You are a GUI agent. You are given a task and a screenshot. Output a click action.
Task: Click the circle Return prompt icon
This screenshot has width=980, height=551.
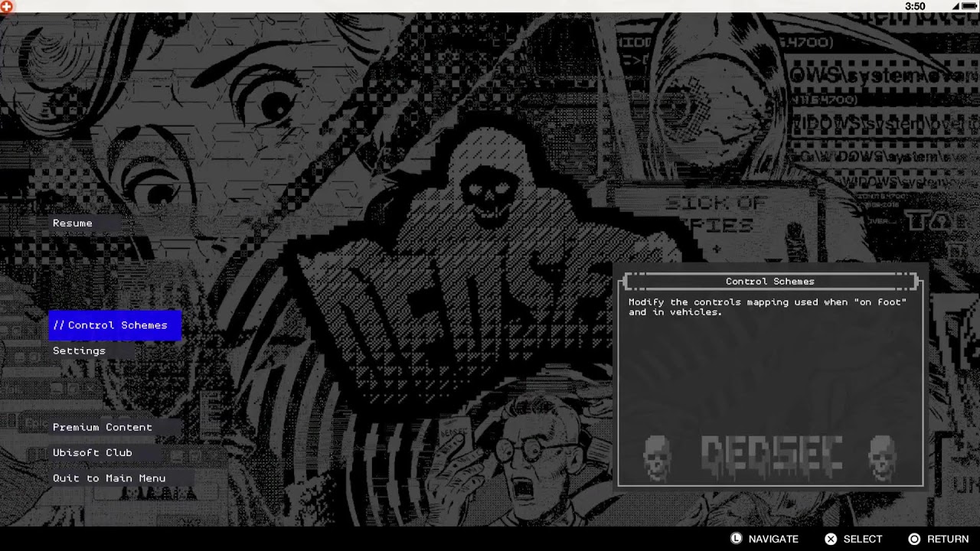pyautogui.click(x=914, y=539)
